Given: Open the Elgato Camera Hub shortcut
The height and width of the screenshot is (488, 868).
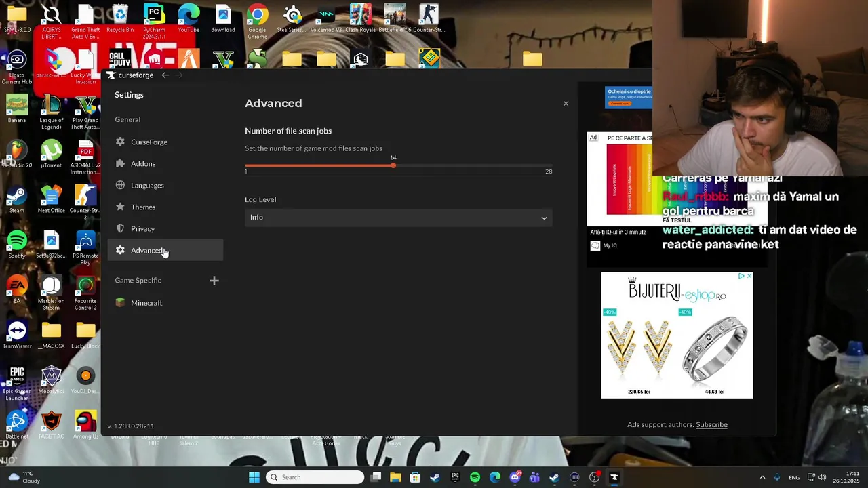Looking at the screenshot, I should tap(17, 67).
